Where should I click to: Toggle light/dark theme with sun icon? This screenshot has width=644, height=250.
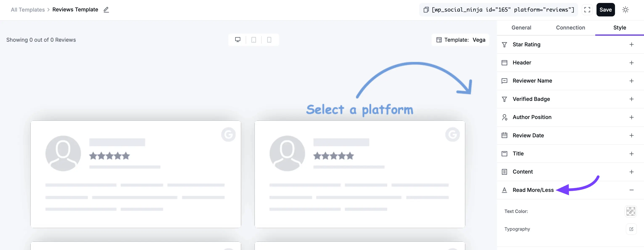click(626, 9)
